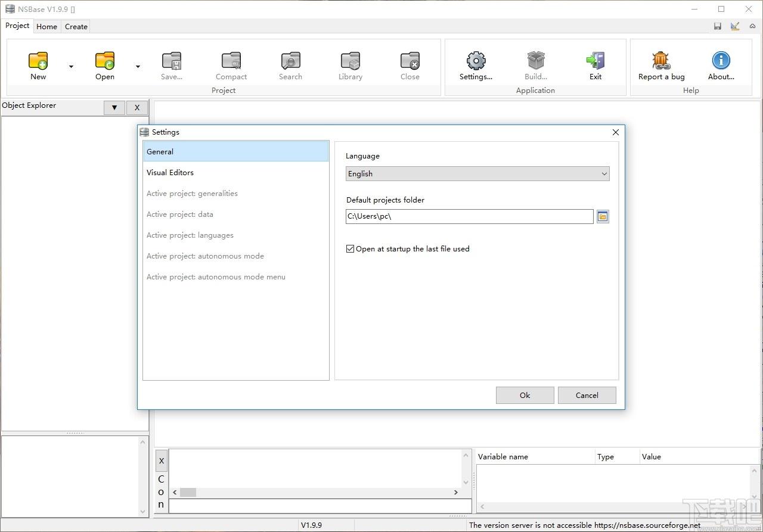Switch to the Create tab

pos(76,26)
